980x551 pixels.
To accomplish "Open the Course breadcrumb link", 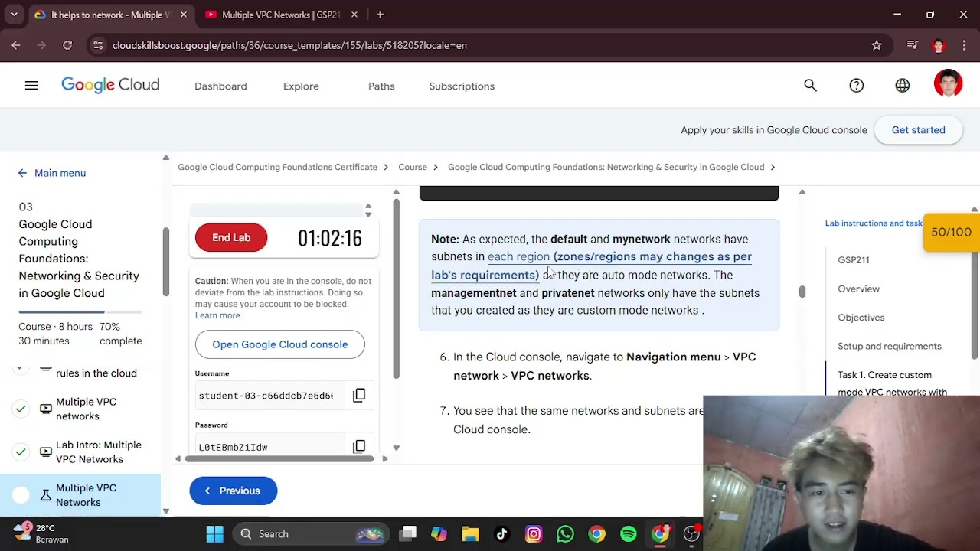I will (x=413, y=167).
